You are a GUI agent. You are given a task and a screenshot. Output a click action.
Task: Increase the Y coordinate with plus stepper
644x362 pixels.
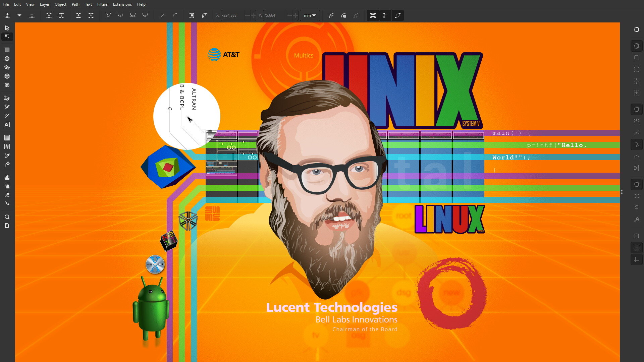(x=295, y=15)
